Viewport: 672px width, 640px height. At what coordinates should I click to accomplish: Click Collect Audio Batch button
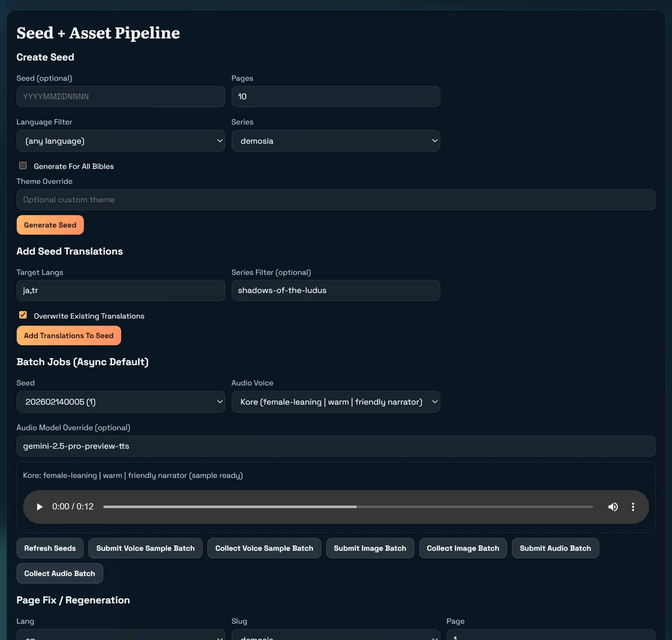tap(60, 574)
